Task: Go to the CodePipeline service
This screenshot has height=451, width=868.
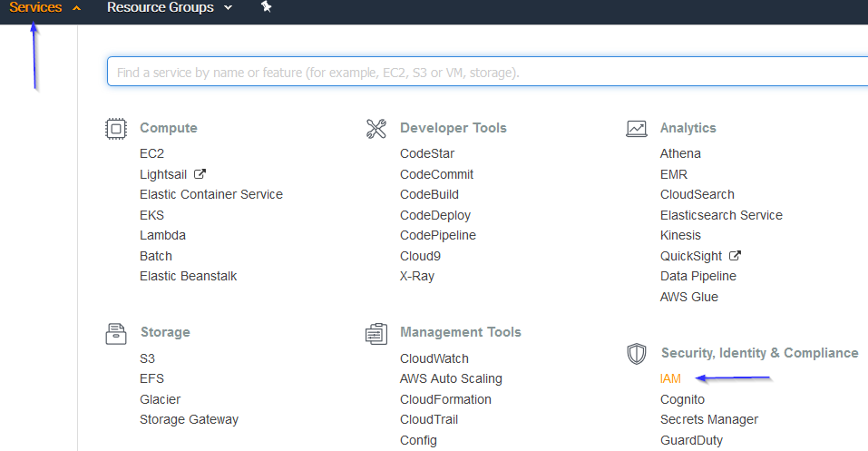Action: pos(438,235)
